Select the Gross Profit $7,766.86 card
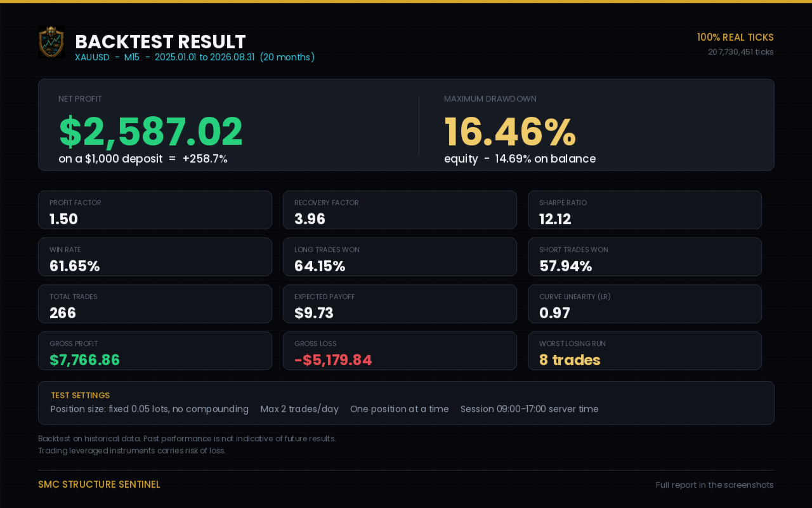 (155, 351)
